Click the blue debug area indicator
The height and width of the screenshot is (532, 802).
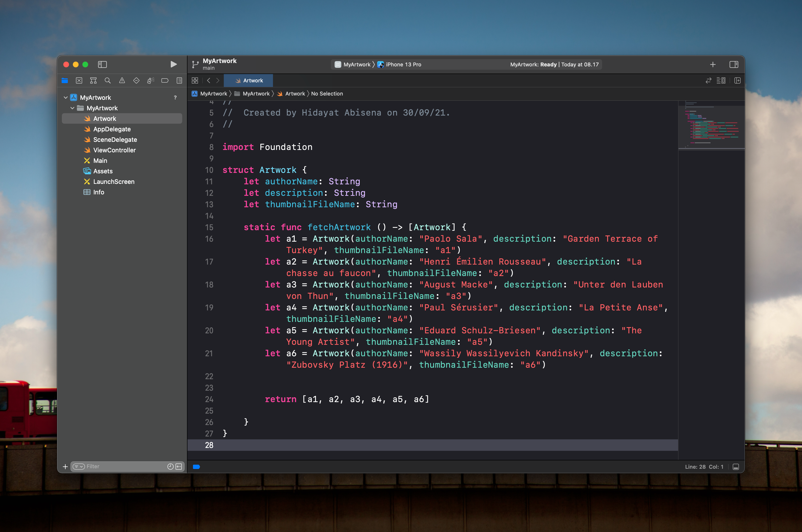[x=196, y=467]
